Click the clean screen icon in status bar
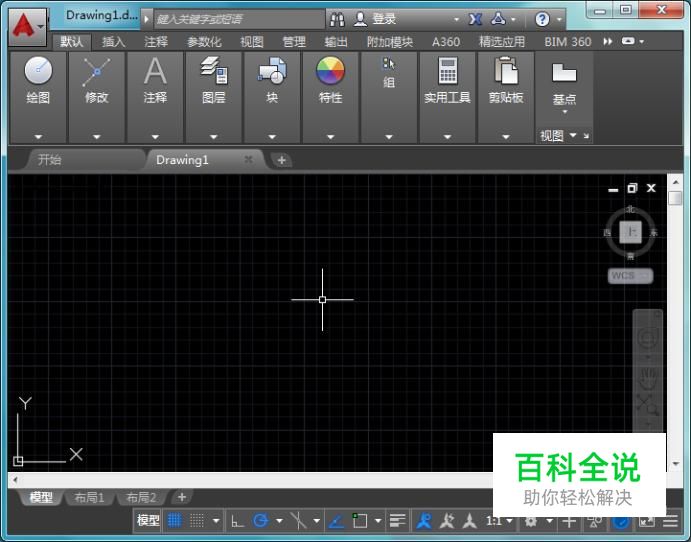 click(x=646, y=522)
